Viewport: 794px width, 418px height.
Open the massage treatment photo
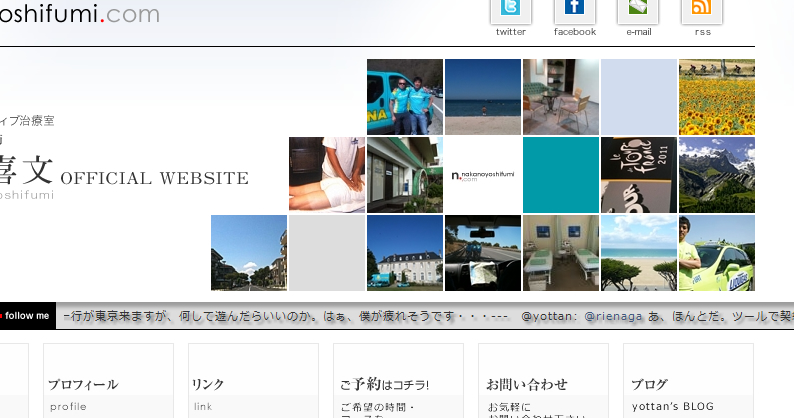click(326, 175)
